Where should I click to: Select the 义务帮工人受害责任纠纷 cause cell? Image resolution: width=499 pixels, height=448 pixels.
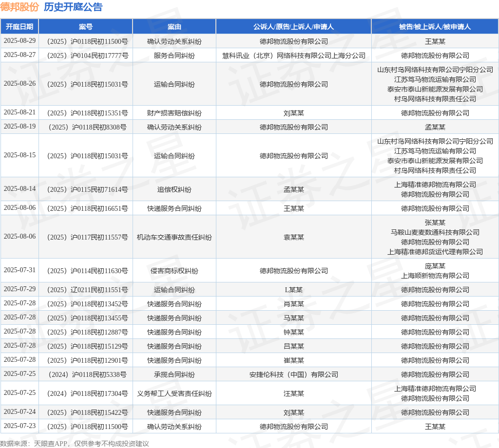pos(174,393)
